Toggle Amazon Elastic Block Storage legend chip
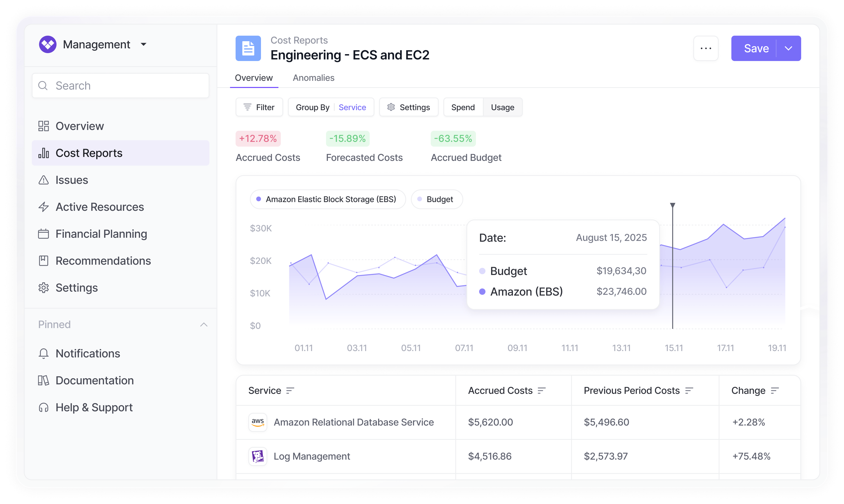The height and width of the screenshot is (504, 844). pyautogui.click(x=328, y=199)
